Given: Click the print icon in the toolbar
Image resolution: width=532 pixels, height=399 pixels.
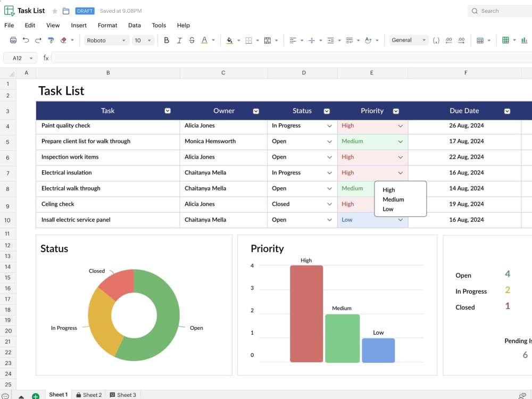Looking at the screenshot, I should point(13,40).
